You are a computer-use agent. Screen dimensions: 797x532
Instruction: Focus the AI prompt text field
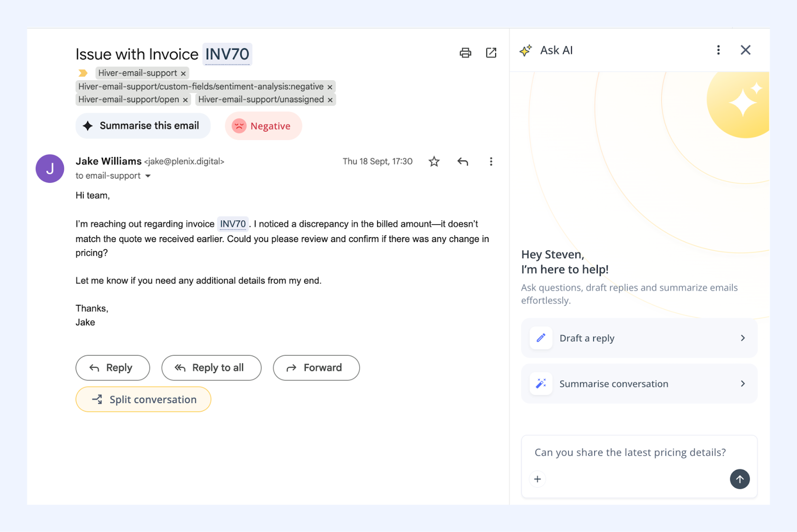coord(630,452)
